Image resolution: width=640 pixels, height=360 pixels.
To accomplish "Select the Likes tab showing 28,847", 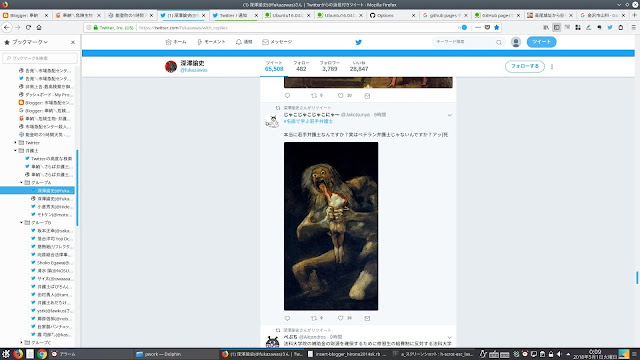I will point(359,66).
